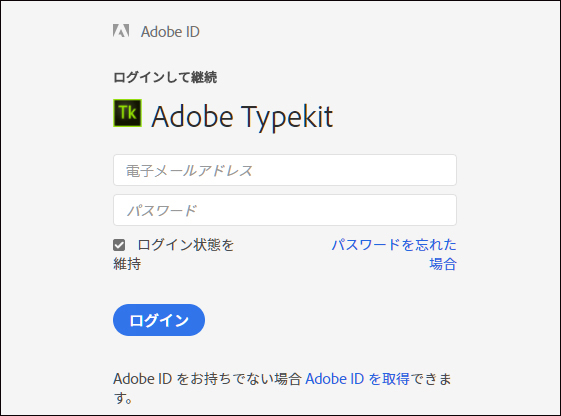
Task: Click the grey Adobe logo icon
Action: click(x=121, y=31)
